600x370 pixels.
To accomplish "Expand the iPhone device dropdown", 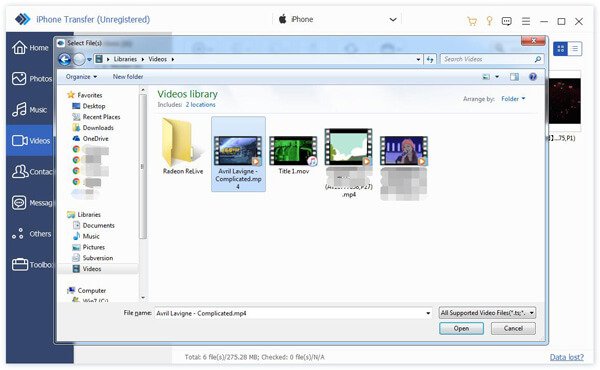I will click(x=393, y=20).
